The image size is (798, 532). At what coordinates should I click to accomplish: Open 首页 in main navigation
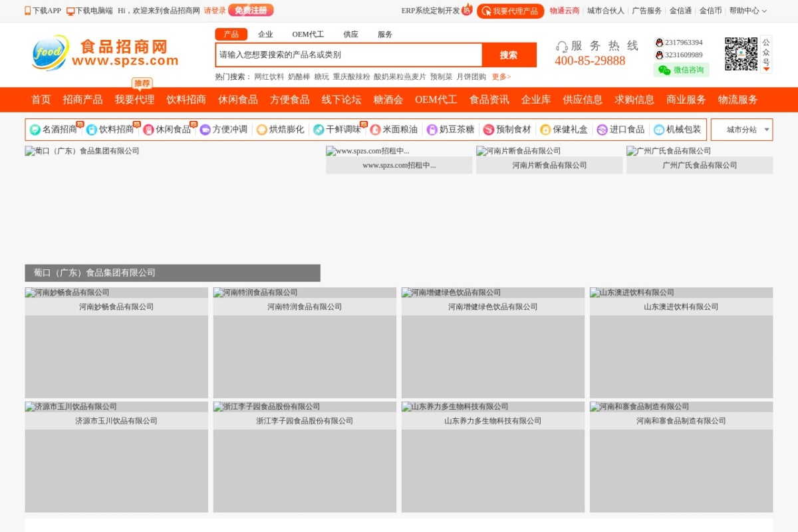click(x=41, y=100)
